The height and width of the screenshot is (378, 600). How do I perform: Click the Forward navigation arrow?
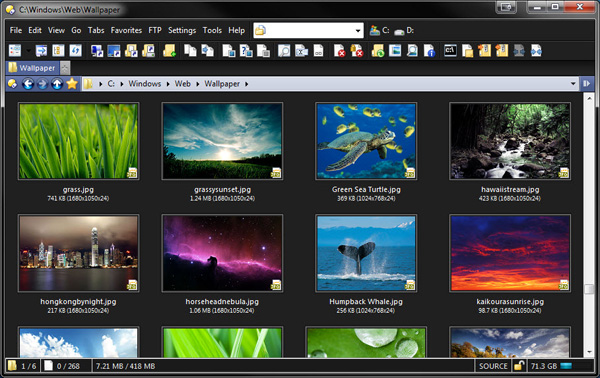point(42,83)
